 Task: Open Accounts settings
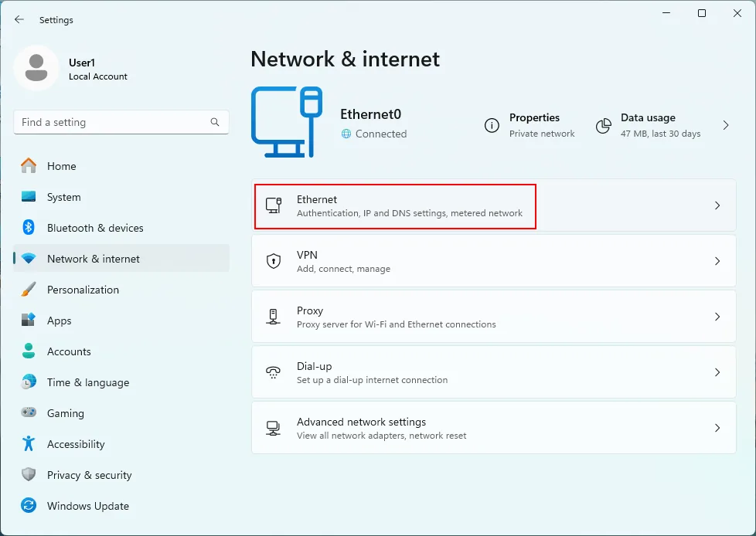click(x=121, y=351)
